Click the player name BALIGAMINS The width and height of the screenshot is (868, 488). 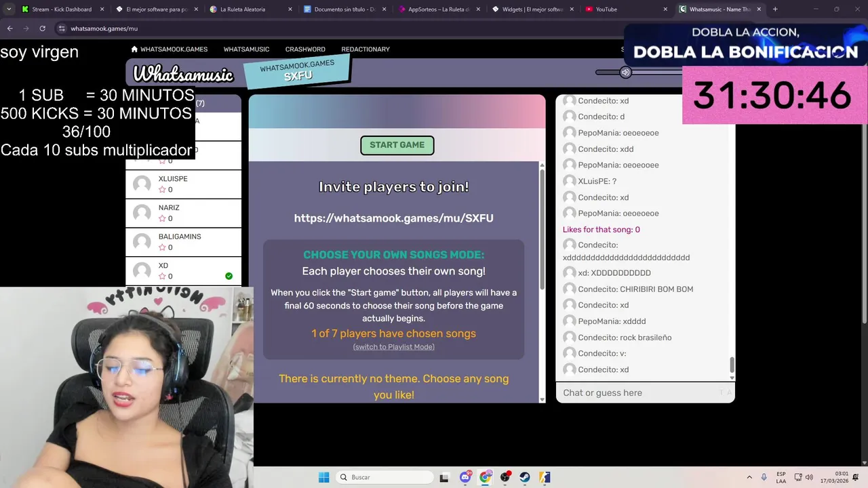pos(180,237)
